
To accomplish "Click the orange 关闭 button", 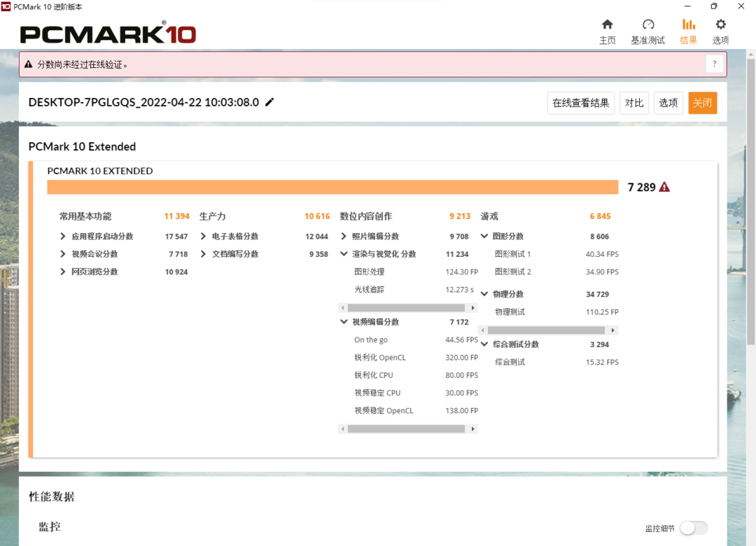I will click(x=703, y=103).
